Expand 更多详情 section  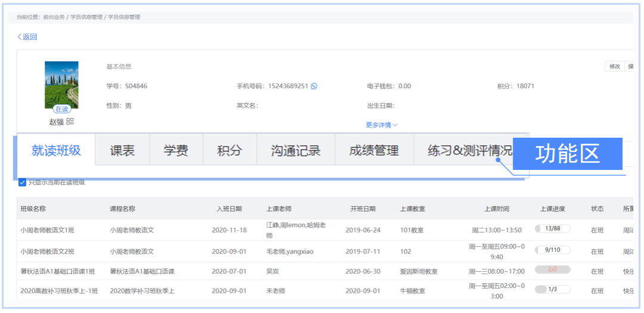tap(381, 125)
